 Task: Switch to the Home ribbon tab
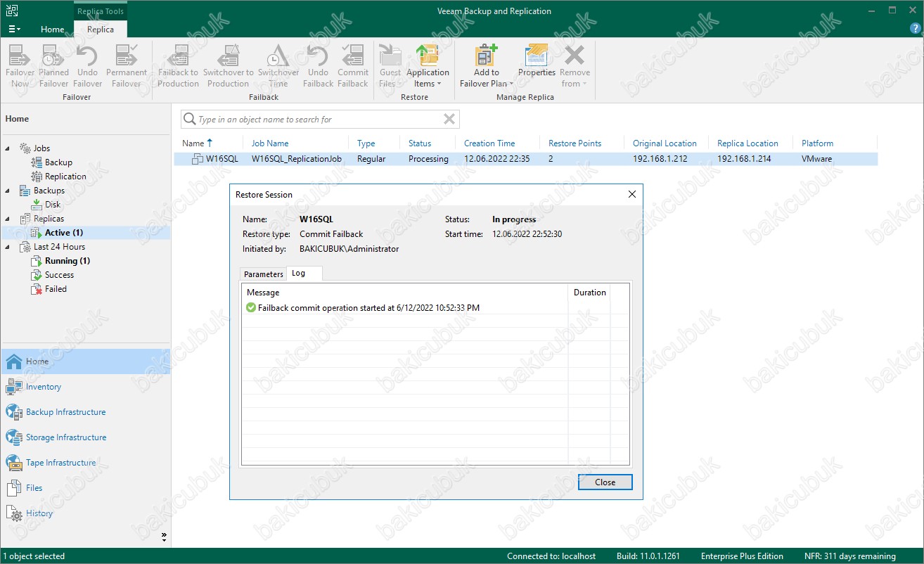[53, 30]
